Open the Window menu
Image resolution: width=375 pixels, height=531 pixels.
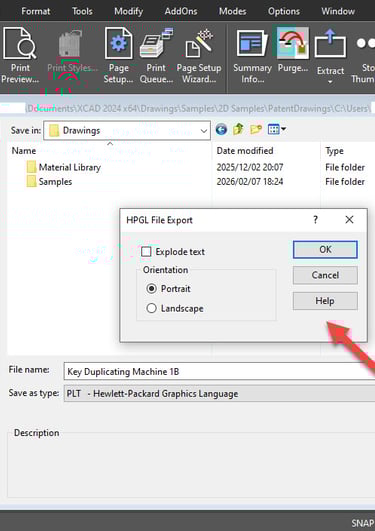(338, 11)
